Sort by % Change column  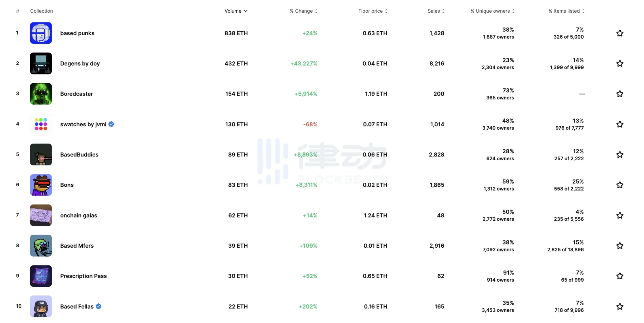304,11
